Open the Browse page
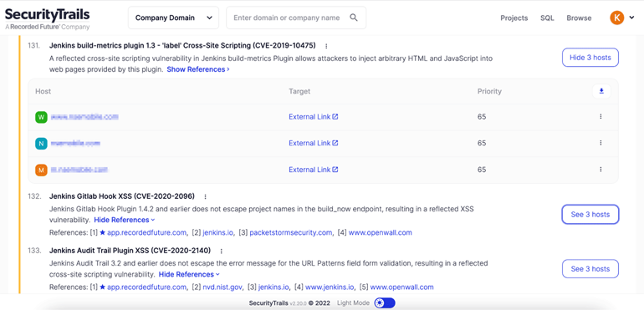The width and height of the screenshot is (644, 310). point(579,18)
